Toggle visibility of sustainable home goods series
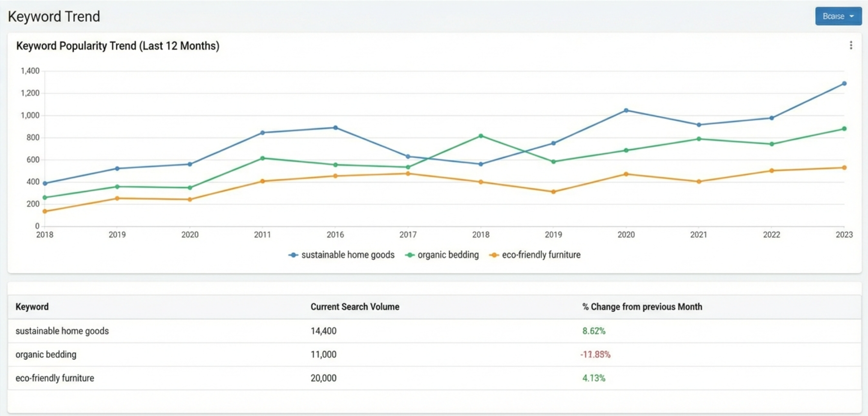Screen dimensions: 868x416 click(x=348, y=255)
